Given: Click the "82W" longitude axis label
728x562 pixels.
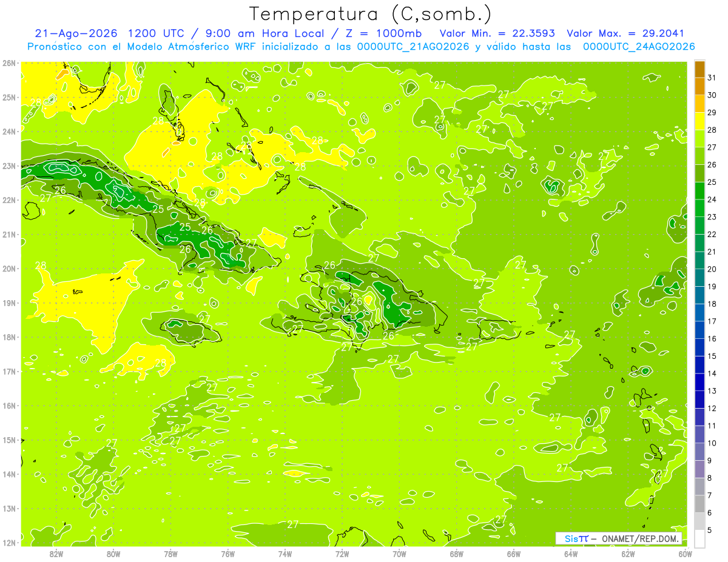Looking at the screenshot, I should pos(56,554).
